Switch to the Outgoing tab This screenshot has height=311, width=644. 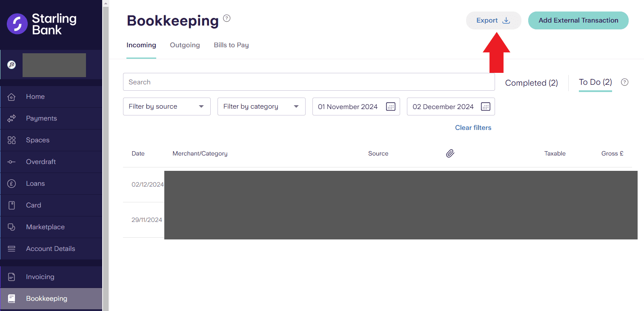click(185, 45)
